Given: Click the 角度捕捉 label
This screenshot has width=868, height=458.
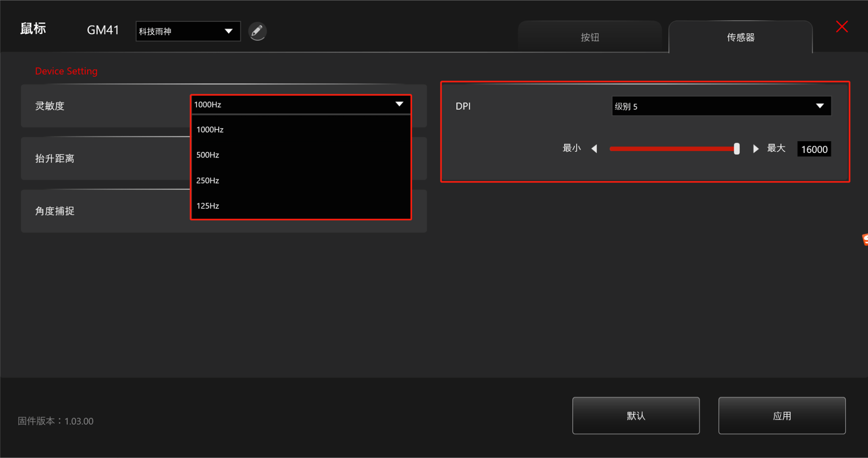Looking at the screenshot, I should click(55, 211).
